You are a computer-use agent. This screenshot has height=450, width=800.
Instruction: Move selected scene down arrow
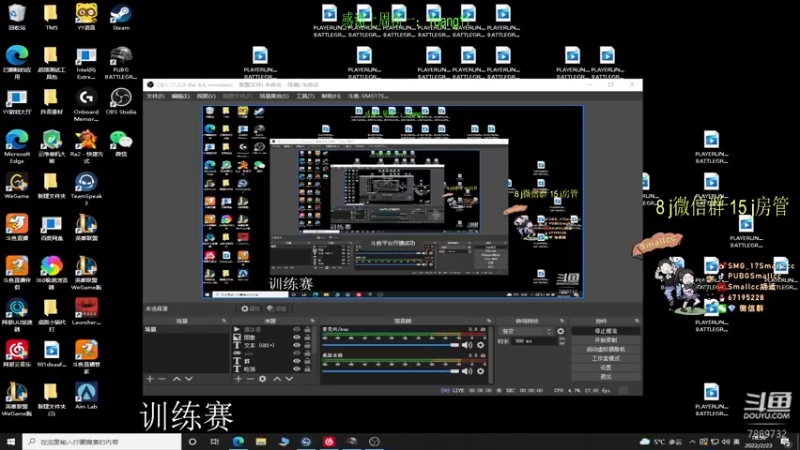tap(189, 379)
